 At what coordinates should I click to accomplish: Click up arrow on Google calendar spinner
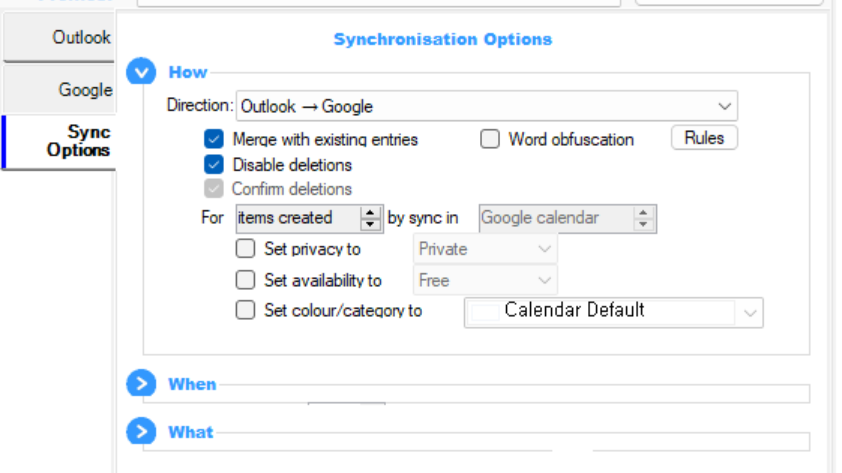point(643,213)
